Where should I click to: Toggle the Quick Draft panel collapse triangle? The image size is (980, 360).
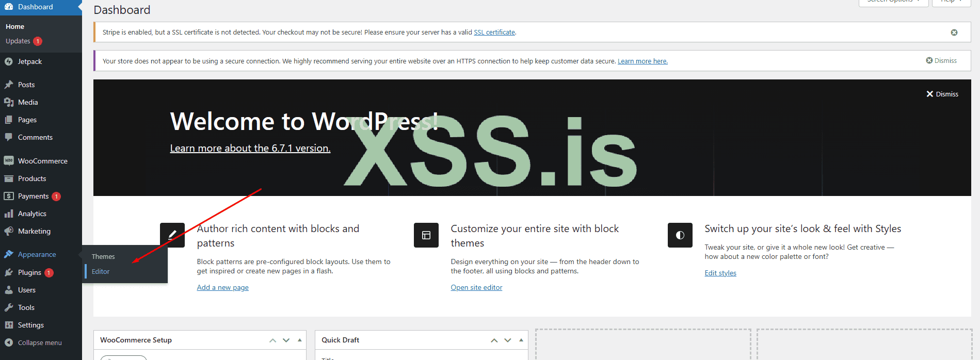(521, 340)
